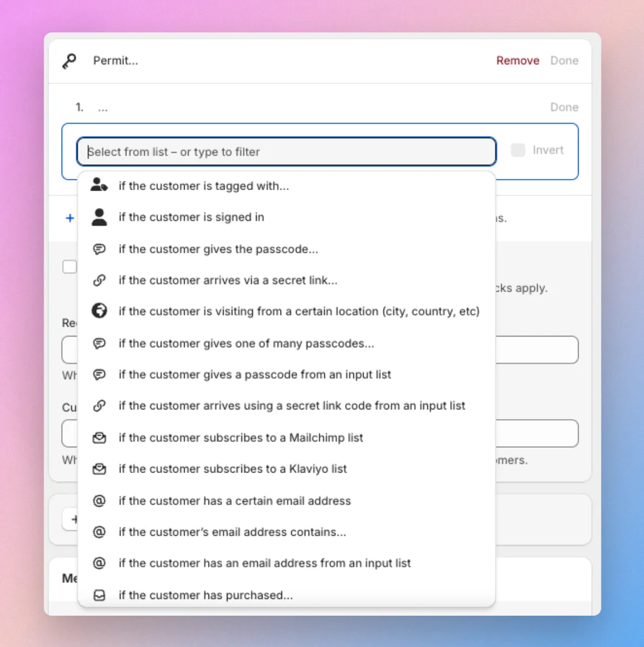The width and height of the screenshot is (644, 647).
Task: Click speech bubble icon for passcode input list
Action: (99, 375)
